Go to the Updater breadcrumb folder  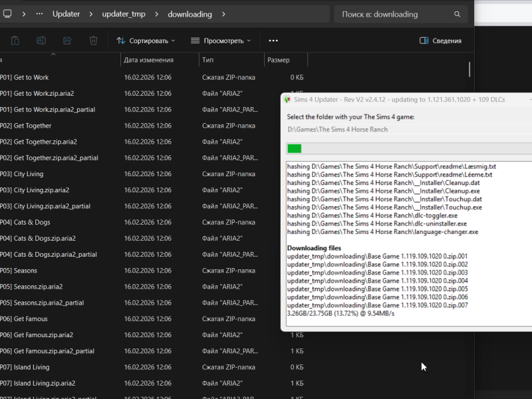[66, 14]
